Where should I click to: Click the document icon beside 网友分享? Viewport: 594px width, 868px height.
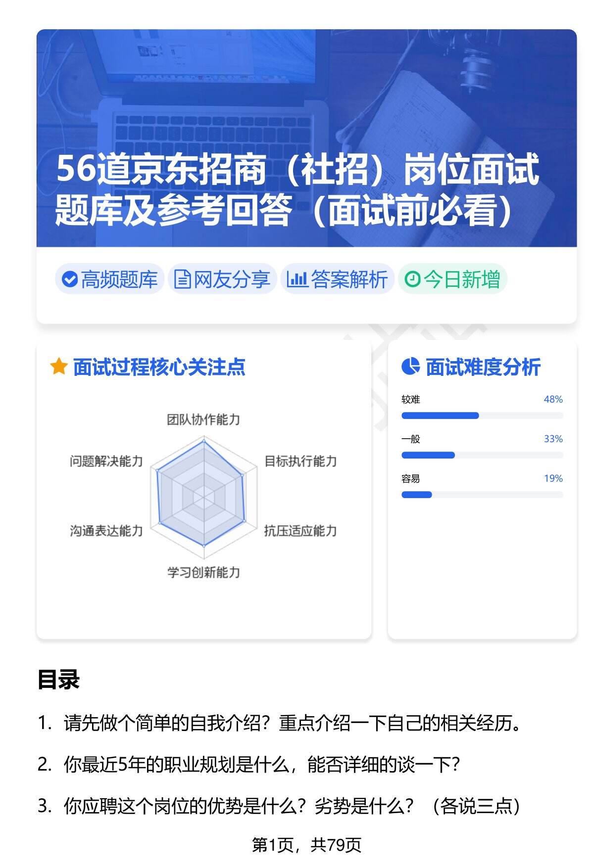[182, 279]
